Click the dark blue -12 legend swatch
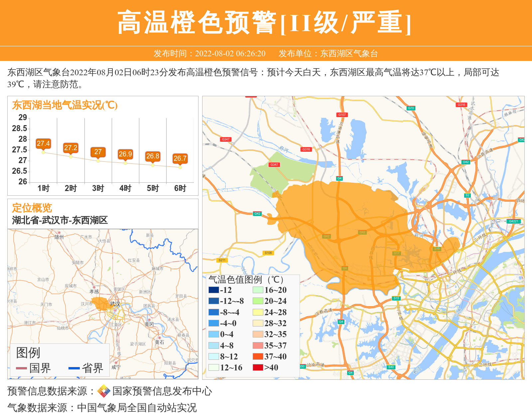The height and width of the screenshot is (418, 532). click(x=214, y=290)
